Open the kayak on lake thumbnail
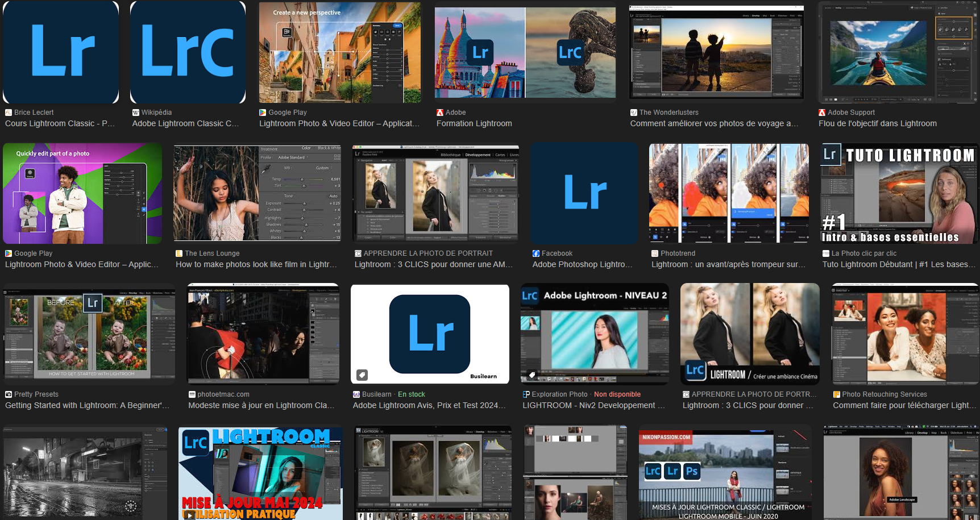 pyautogui.click(x=898, y=52)
